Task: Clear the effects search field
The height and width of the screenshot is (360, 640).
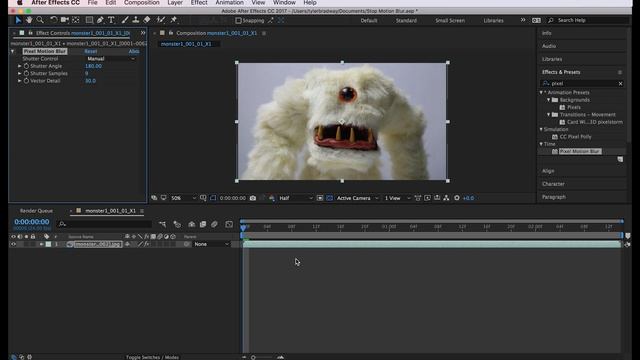Action: point(620,84)
